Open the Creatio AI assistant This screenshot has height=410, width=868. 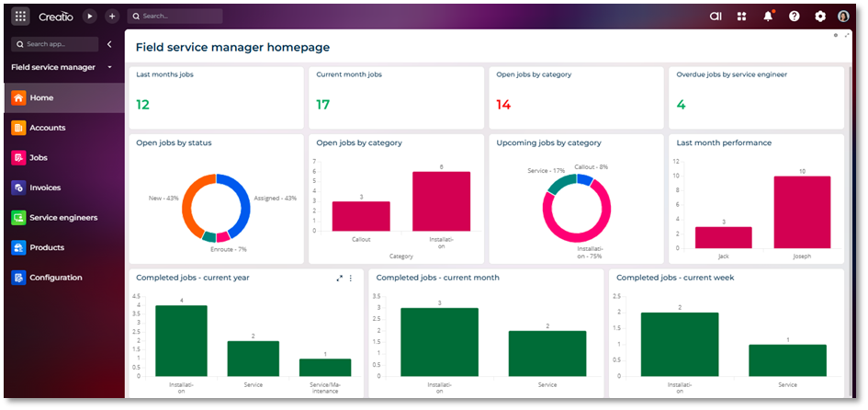click(x=716, y=16)
